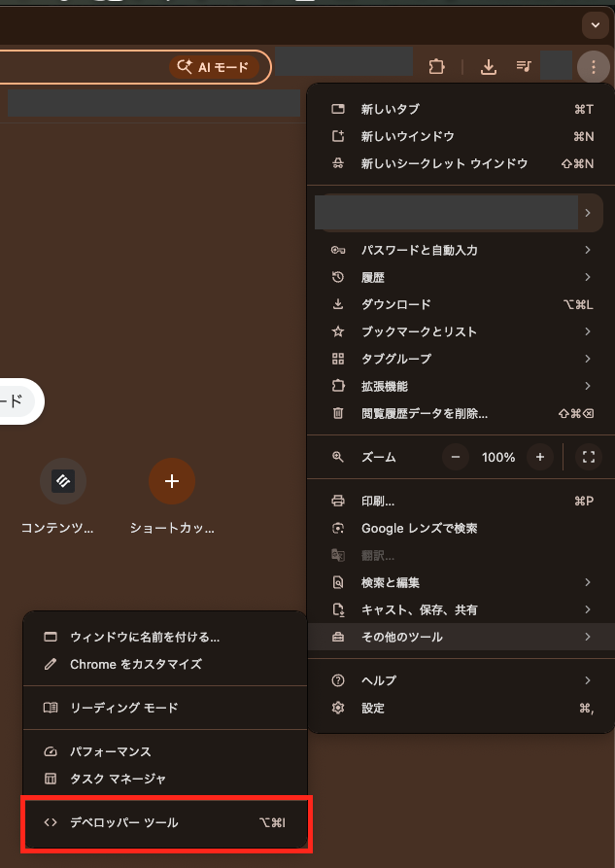Viewport: 615px width, 868px height.
Task: Click the question mark icon beside ヘルプ
Action: point(338,681)
